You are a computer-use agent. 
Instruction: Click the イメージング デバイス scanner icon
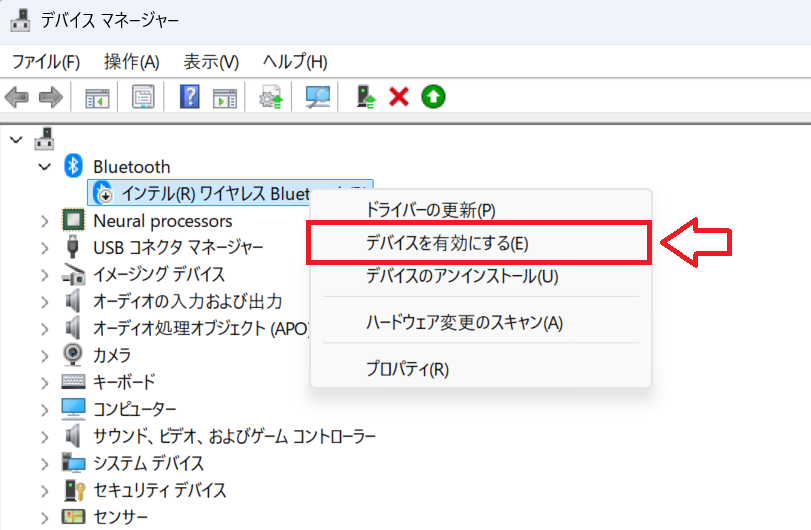click(x=73, y=274)
